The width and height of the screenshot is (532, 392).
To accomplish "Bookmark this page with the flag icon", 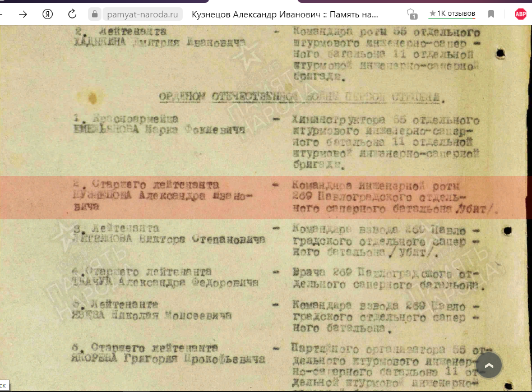I will [491, 14].
